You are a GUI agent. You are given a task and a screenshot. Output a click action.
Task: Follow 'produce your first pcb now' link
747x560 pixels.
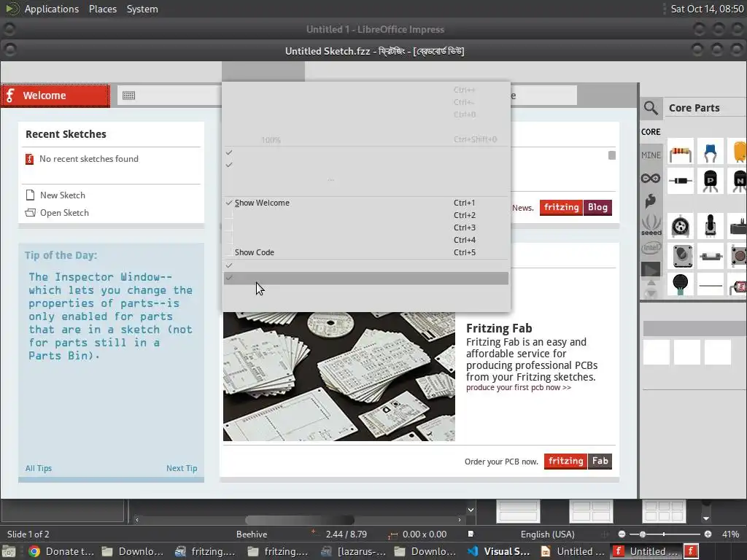pos(519,388)
